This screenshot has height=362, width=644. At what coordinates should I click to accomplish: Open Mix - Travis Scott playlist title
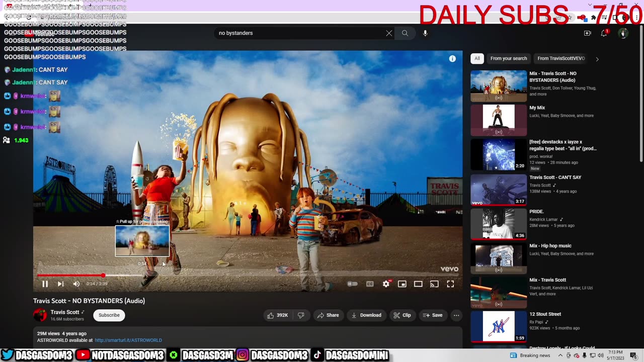(548, 280)
